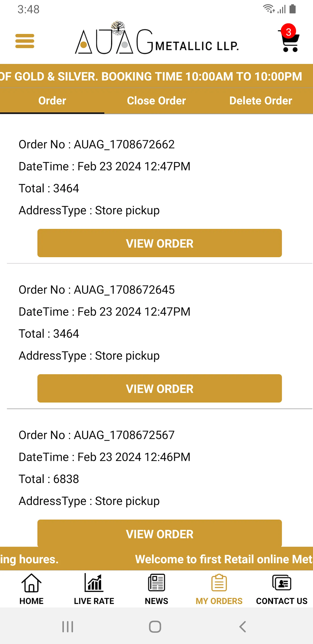Go to Home in bottom navigation
The height and width of the screenshot is (644, 313).
pos(32,589)
